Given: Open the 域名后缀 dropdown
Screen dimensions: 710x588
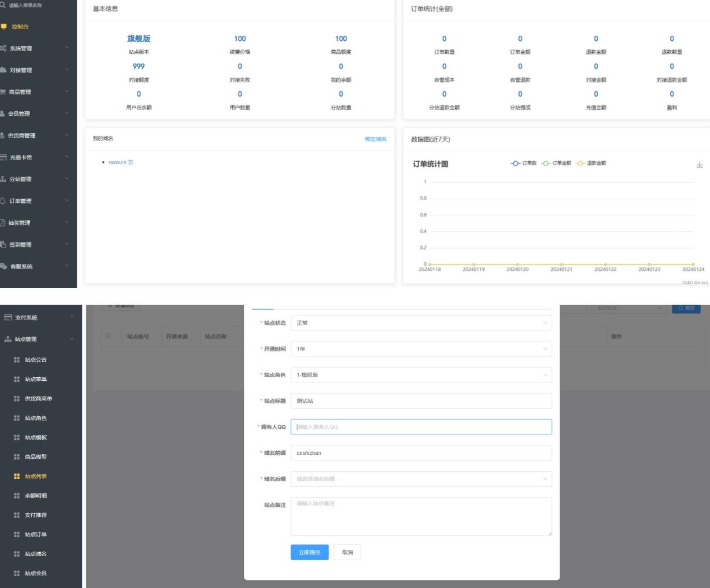Looking at the screenshot, I should click(421, 479).
